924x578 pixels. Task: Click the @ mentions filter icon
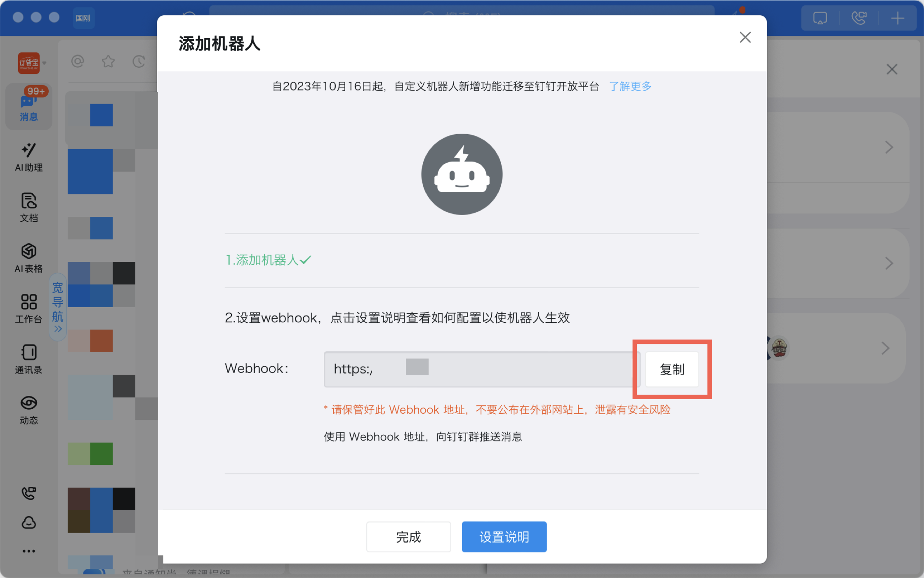(x=78, y=62)
